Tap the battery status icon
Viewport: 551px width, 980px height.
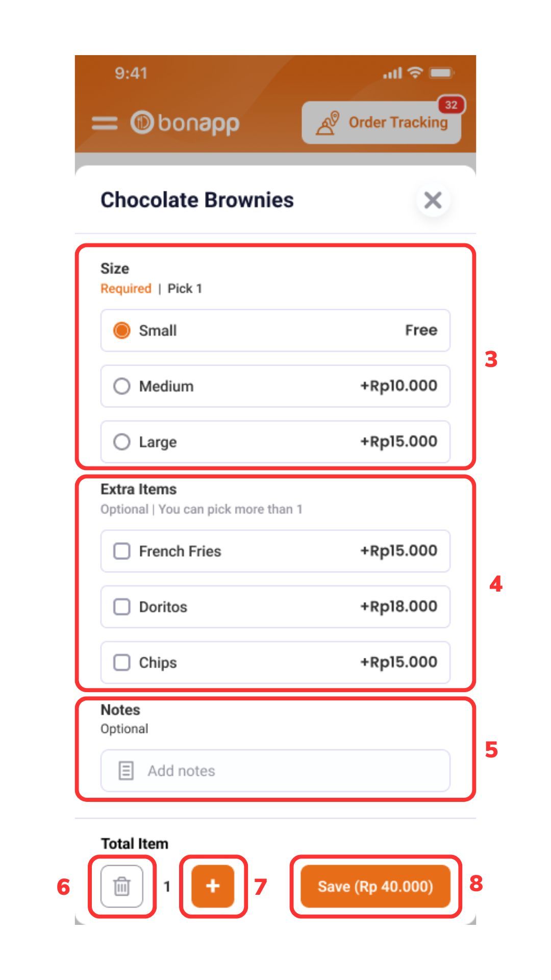pyautogui.click(x=441, y=73)
